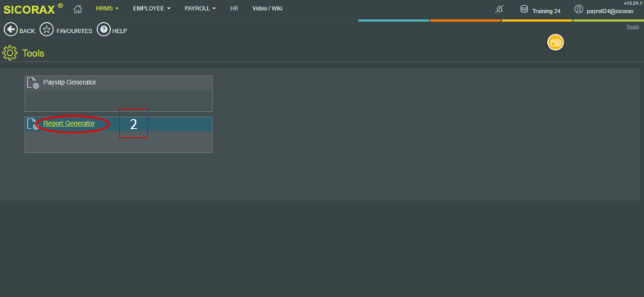Screen dimensions: 644x297
Task: Click the Tools breadcrumb at top right
Action: [632, 28]
